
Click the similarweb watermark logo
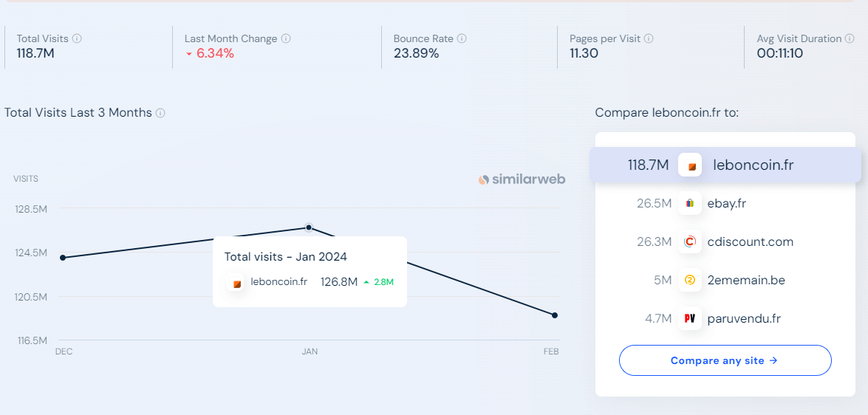pos(522,179)
